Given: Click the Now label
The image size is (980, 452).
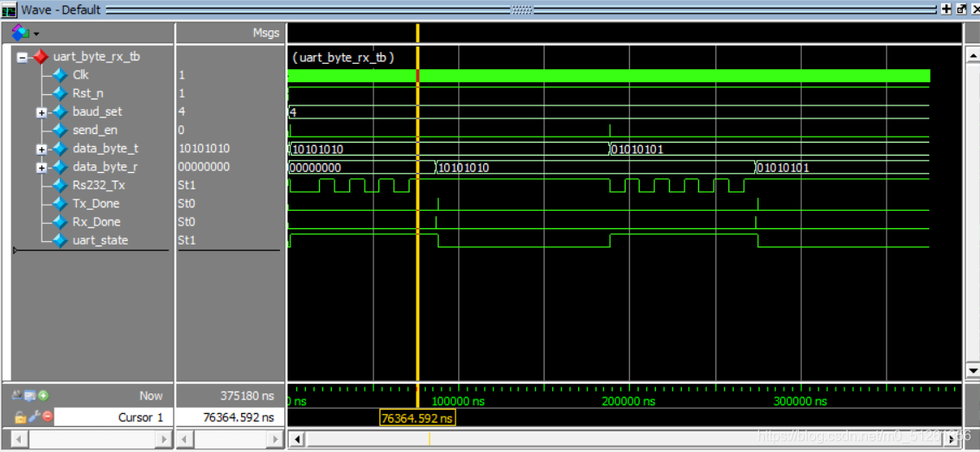Looking at the screenshot, I should [x=151, y=396].
